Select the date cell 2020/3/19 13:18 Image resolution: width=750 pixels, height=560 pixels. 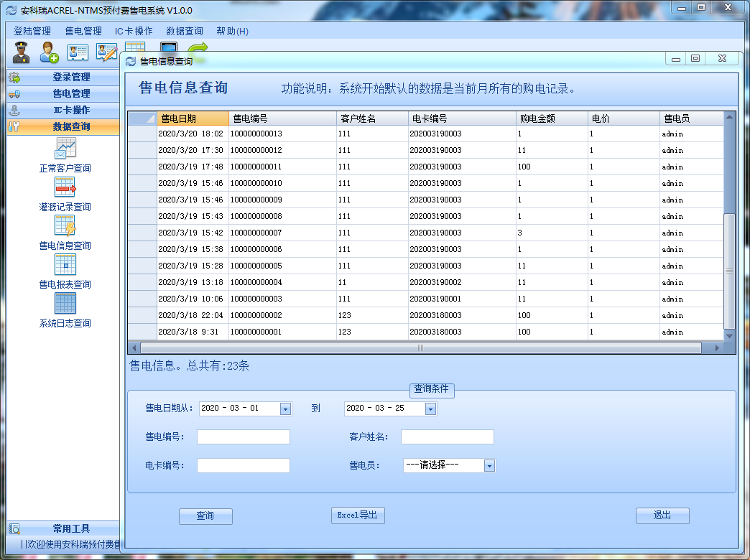click(193, 283)
